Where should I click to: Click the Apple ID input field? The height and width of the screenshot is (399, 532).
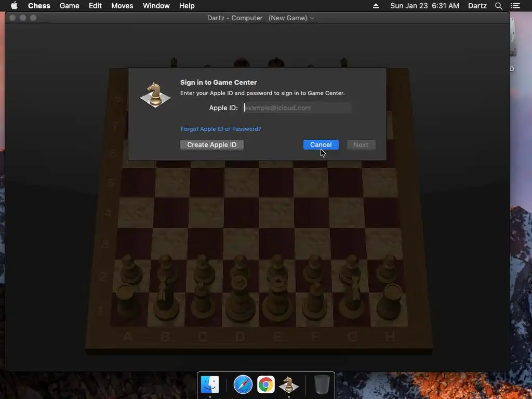pyautogui.click(x=297, y=108)
